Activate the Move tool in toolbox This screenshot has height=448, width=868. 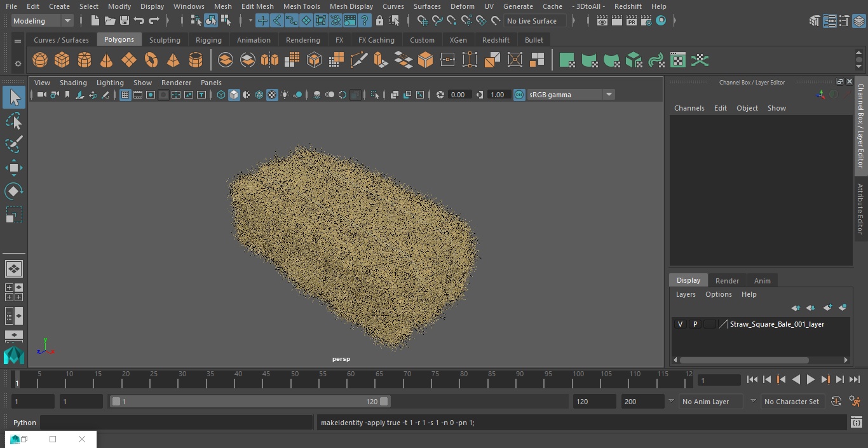coord(14,168)
